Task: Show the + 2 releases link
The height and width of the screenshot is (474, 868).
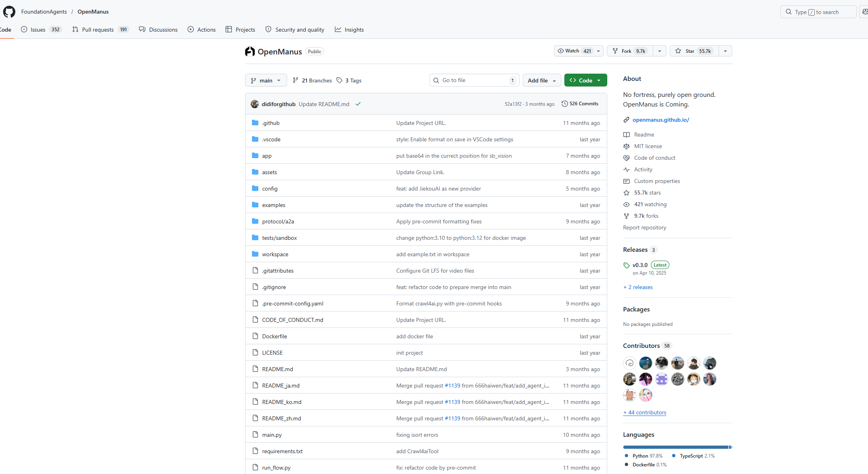Action: pos(638,287)
